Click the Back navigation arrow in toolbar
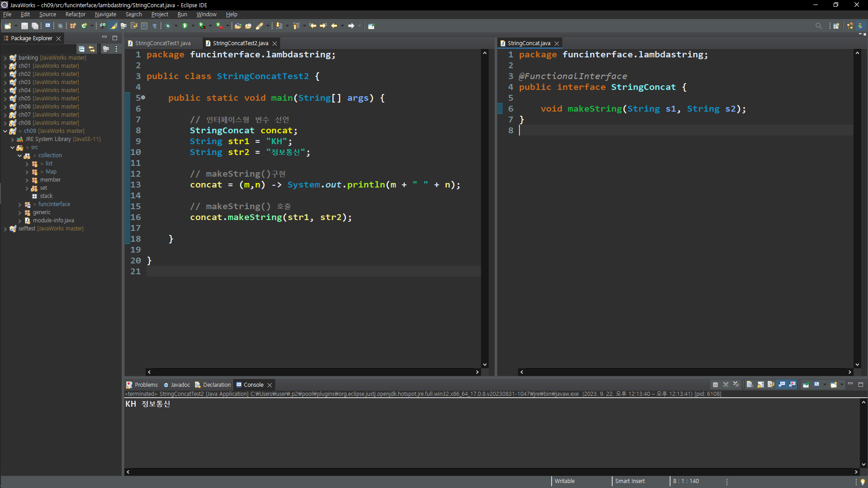This screenshot has width=868, height=488. 334,26
